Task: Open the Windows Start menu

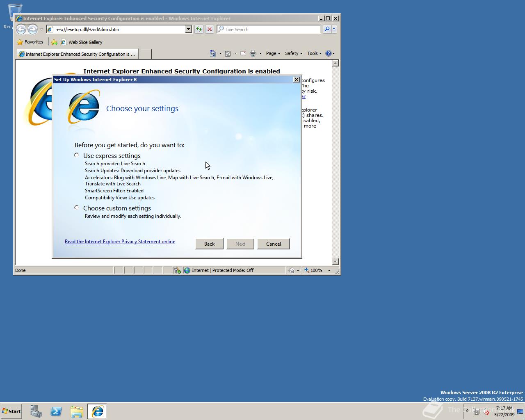Action: click(11, 411)
